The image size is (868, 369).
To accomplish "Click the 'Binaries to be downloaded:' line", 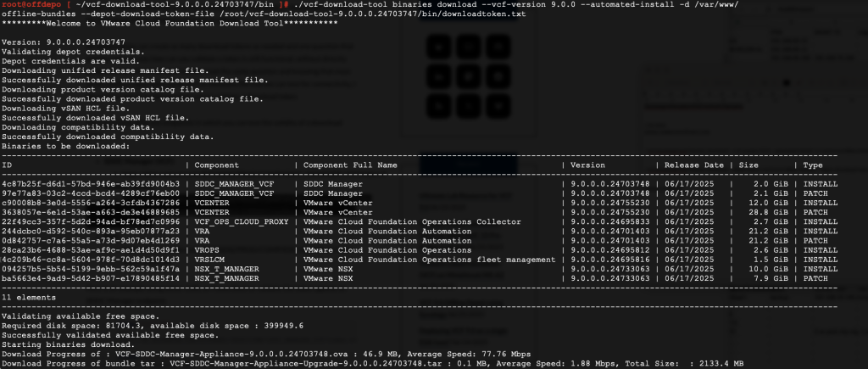I will (66, 146).
